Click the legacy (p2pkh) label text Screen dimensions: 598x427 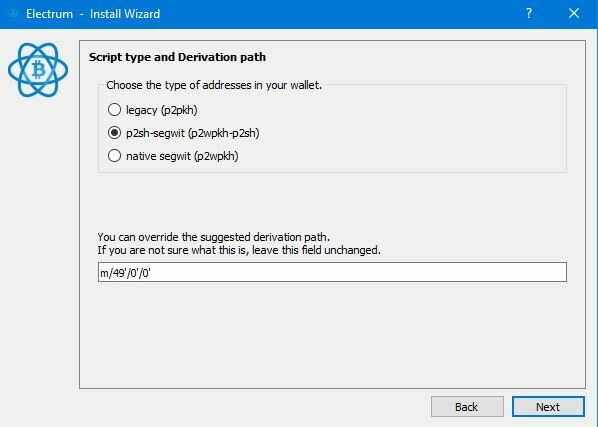pyautogui.click(x=162, y=110)
